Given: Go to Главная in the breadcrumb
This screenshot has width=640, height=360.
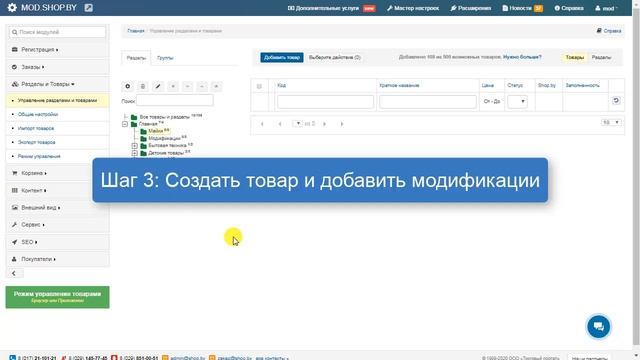Looking at the screenshot, I should pos(136,31).
